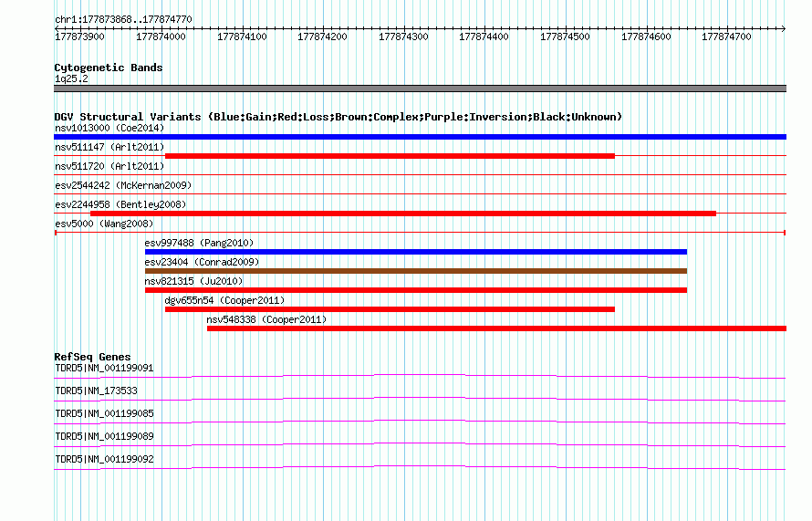Open the RefSeq Genes track heading
The height and width of the screenshot is (521, 812).
click(92, 357)
